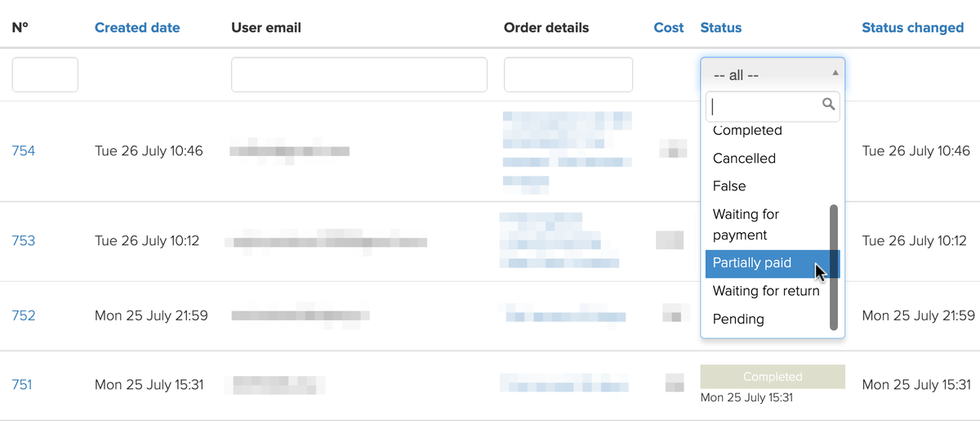Open order number 753
Screen dimensions: 980x421
point(24,241)
